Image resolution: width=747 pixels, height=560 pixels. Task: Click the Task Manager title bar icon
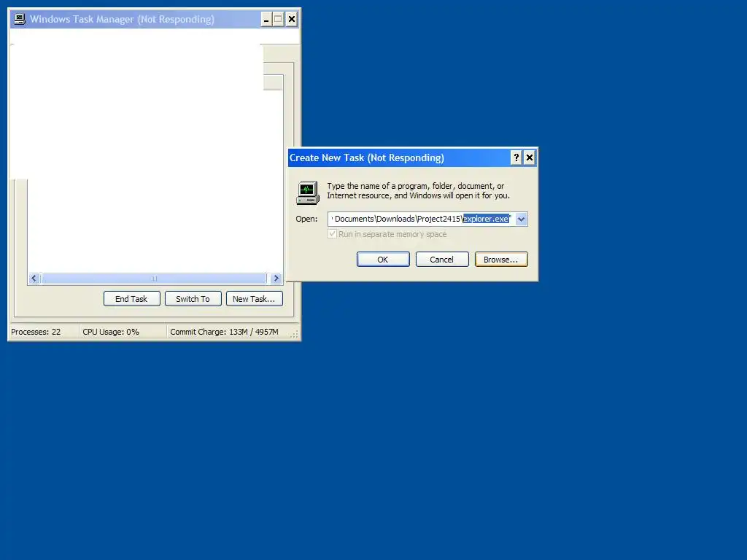(20, 19)
